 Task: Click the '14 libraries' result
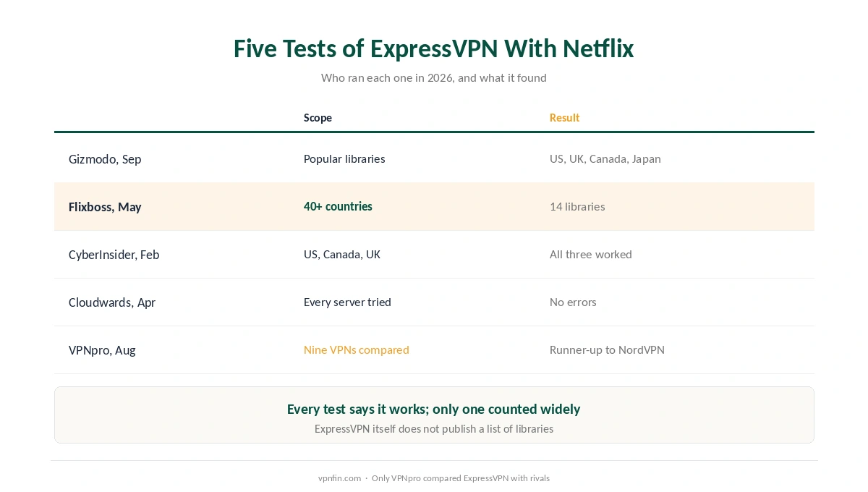(x=577, y=206)
